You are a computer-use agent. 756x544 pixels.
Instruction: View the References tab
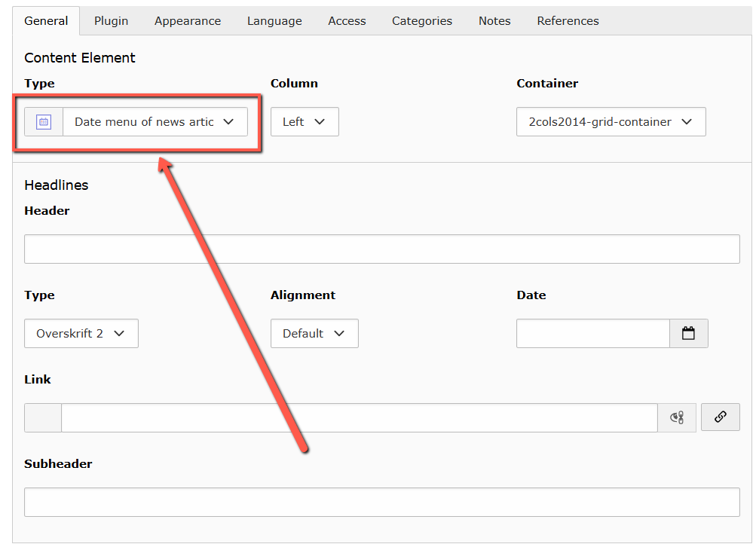coord(568,21)
